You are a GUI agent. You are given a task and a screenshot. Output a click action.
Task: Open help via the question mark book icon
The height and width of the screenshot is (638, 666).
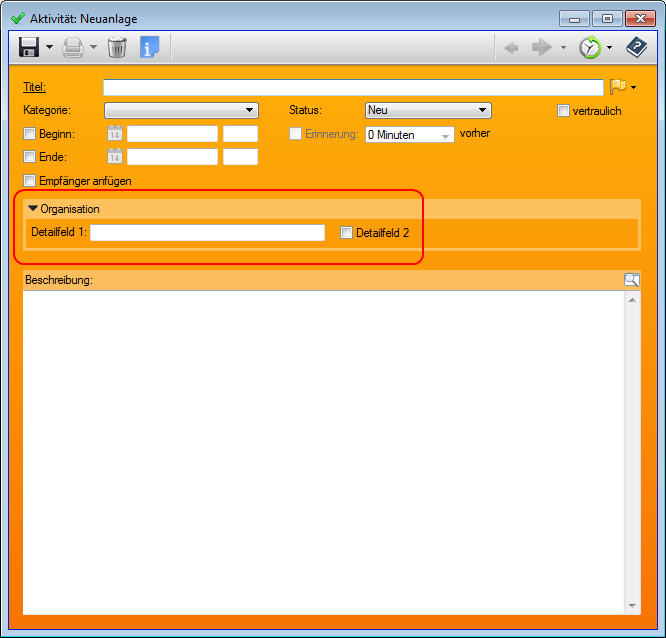[636, 47]
